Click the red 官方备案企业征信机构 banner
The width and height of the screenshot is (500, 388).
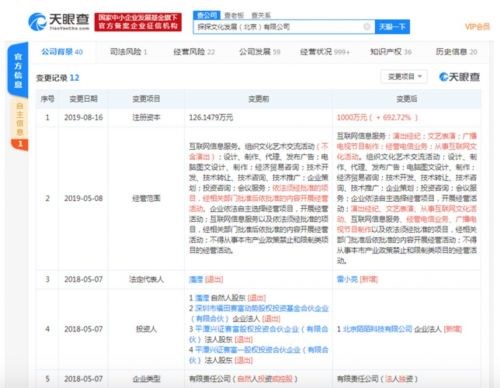138,22
